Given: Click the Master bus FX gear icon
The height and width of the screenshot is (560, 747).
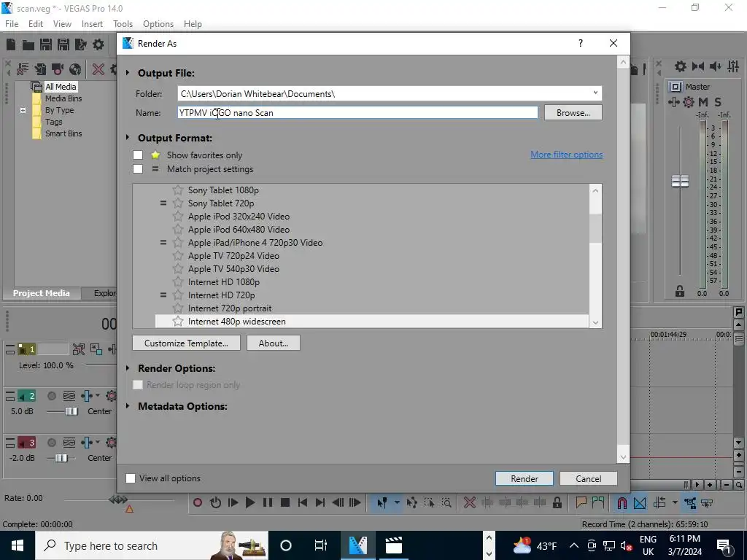Looking at the screenshot, I should (689, 102).
